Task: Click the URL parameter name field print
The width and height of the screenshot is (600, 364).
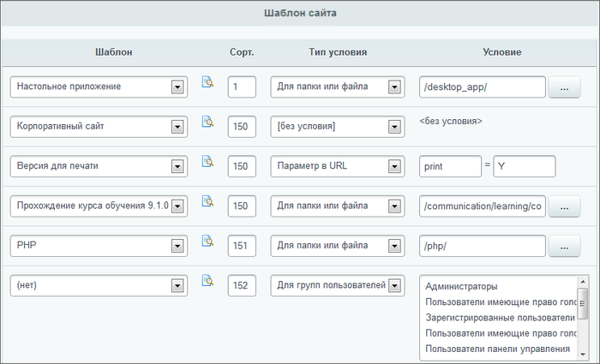Action: tap(450, 166)
